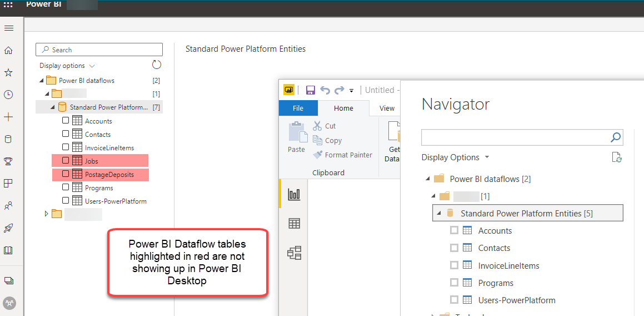Viewport: 644px width, 316px height.
Task: Check the Programs box in web list
Action: pyautogui.click(x=66, y=187)
